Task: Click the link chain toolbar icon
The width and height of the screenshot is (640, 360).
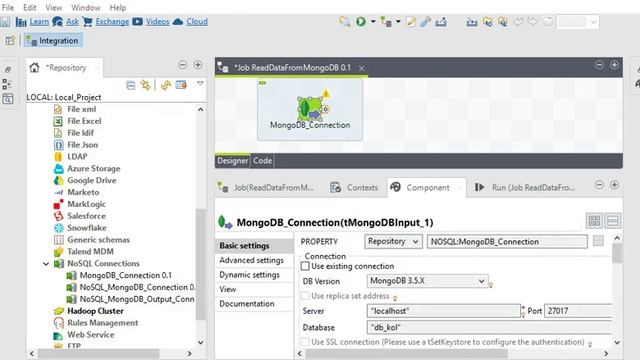Action: coord(426,21)
